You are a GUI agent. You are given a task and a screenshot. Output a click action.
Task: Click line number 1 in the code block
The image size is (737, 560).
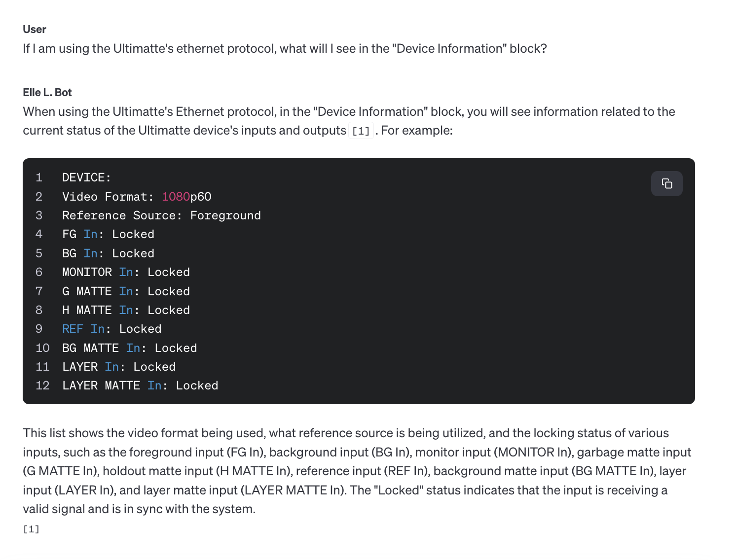[39, 177]
